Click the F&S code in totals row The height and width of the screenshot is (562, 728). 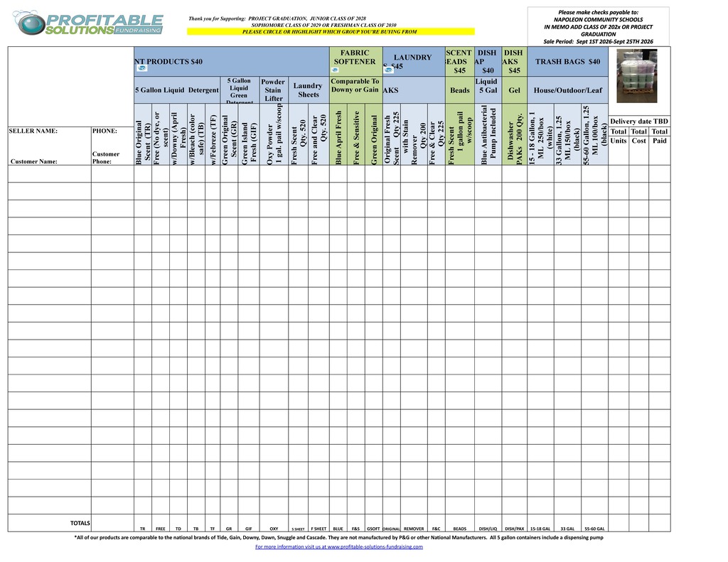(355, 529)
